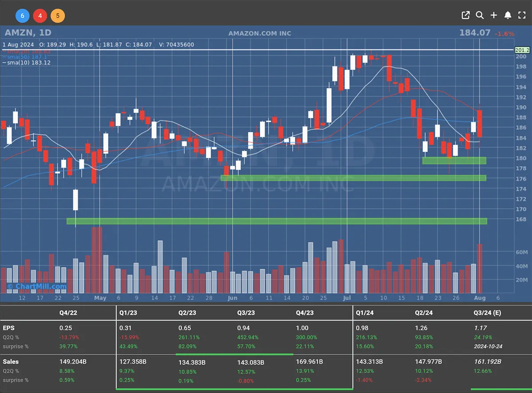Click the Q4/23 column header
Screen dimensions: 532x393
tap(305, 313)
